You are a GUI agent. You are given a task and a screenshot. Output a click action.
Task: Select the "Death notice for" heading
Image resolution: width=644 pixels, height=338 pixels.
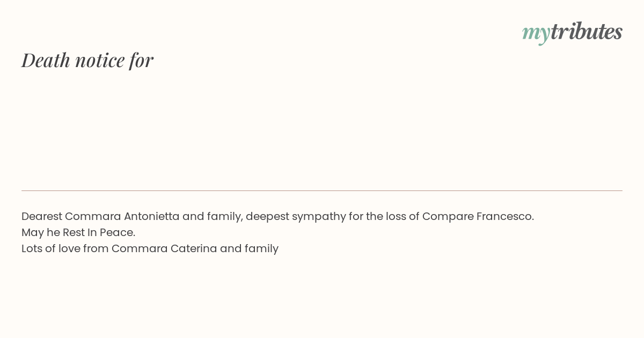click(87, 60)
